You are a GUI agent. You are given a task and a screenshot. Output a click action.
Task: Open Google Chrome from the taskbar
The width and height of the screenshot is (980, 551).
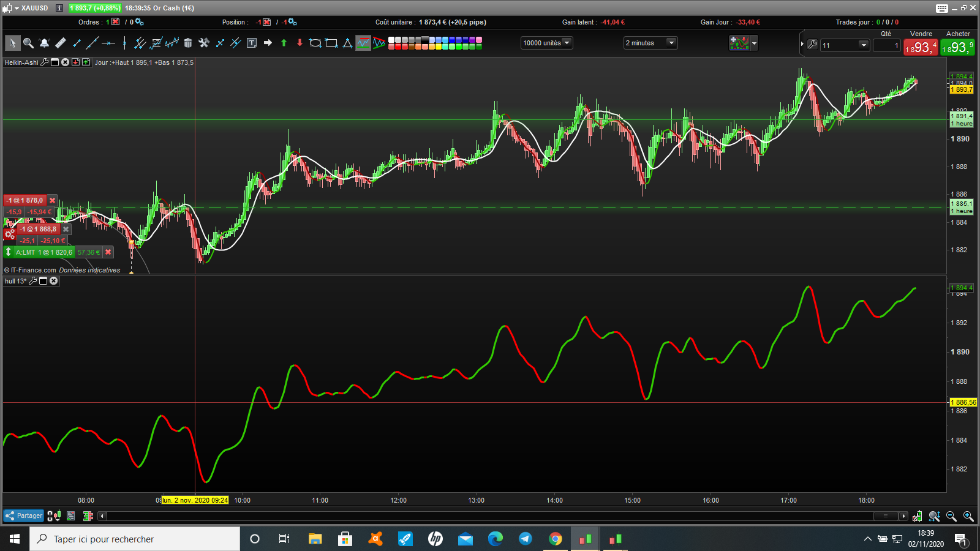[556, 539]
